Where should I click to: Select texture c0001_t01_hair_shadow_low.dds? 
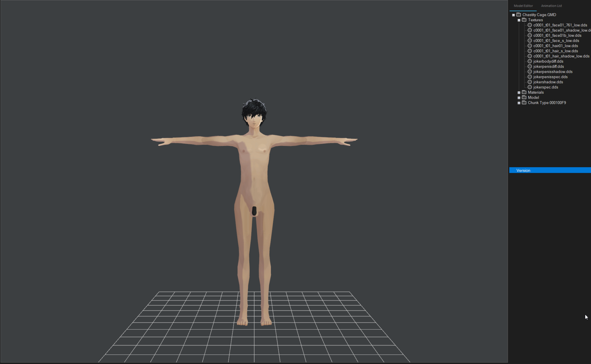tap(561, 56)
